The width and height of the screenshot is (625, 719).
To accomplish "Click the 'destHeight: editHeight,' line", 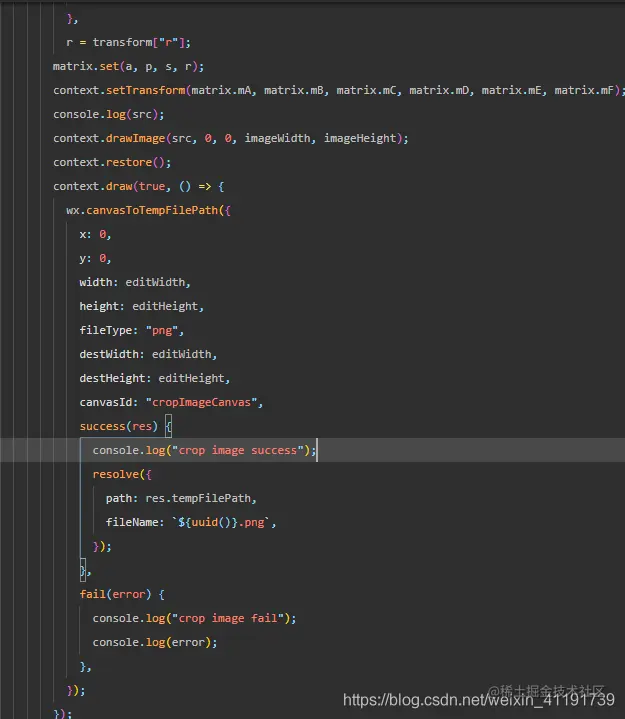I will pyautogui.click(x=155, y=378).
